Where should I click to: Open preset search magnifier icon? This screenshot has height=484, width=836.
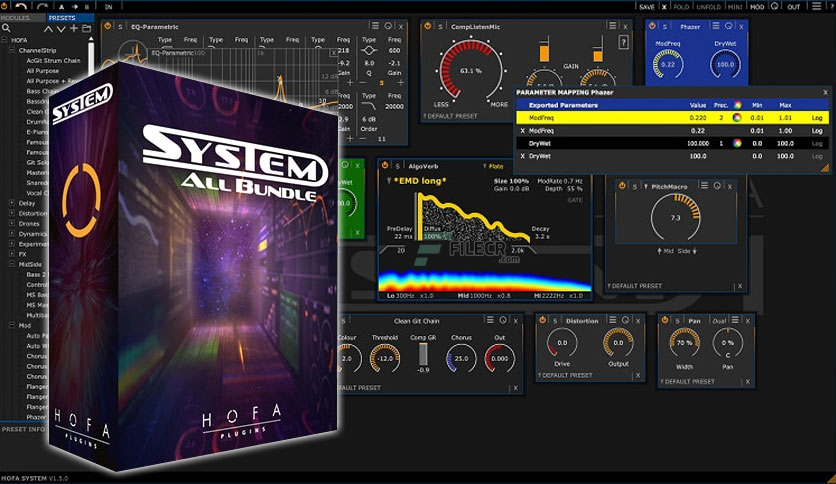6,28
